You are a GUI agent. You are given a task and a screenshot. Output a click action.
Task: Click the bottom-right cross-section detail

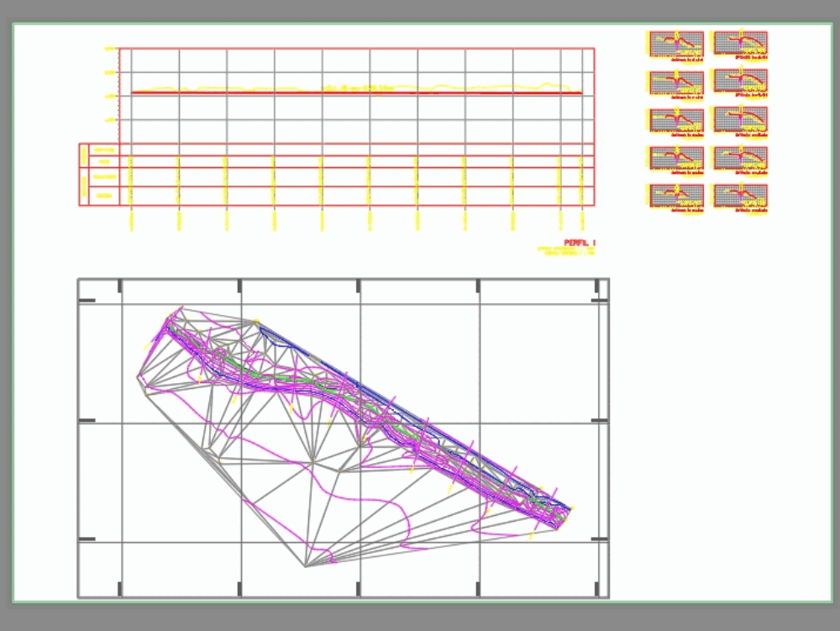pos(739,196)
